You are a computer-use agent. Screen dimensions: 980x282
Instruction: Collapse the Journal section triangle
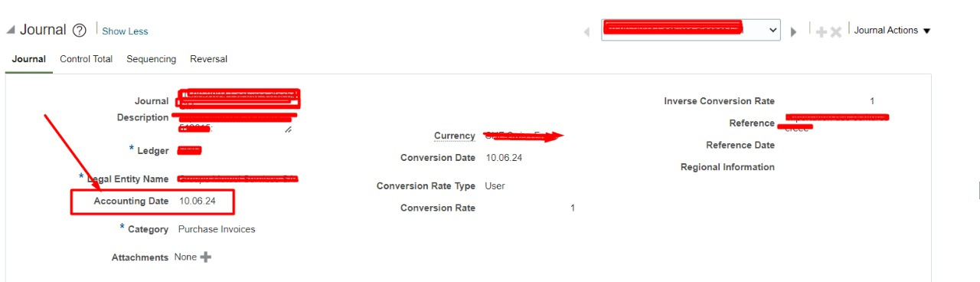click(x=11, y=31)
